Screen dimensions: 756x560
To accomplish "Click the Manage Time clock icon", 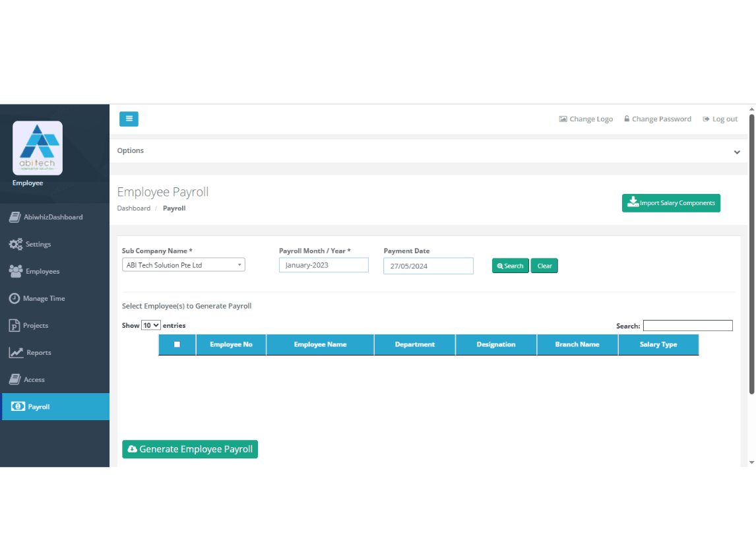I will point(15,298).
